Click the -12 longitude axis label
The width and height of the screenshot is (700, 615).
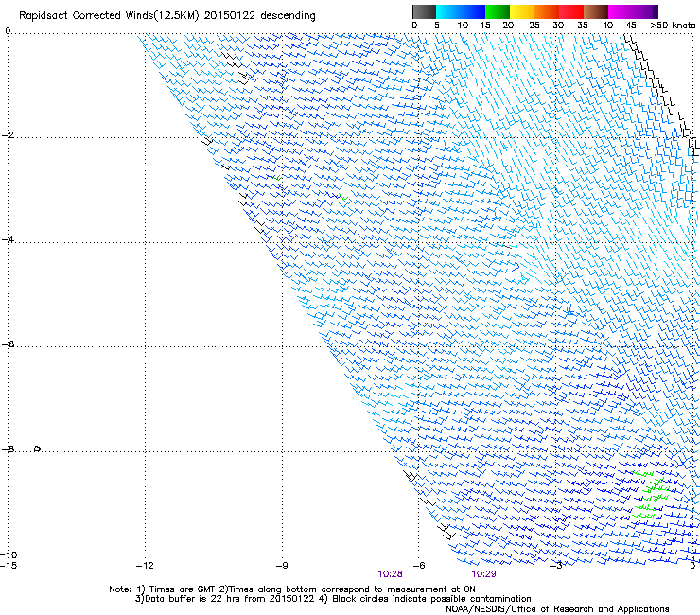click(x=145, y=566)
